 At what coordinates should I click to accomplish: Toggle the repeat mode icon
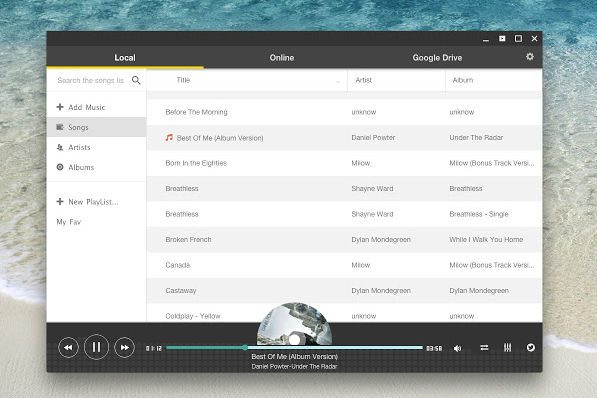(484, 347)
